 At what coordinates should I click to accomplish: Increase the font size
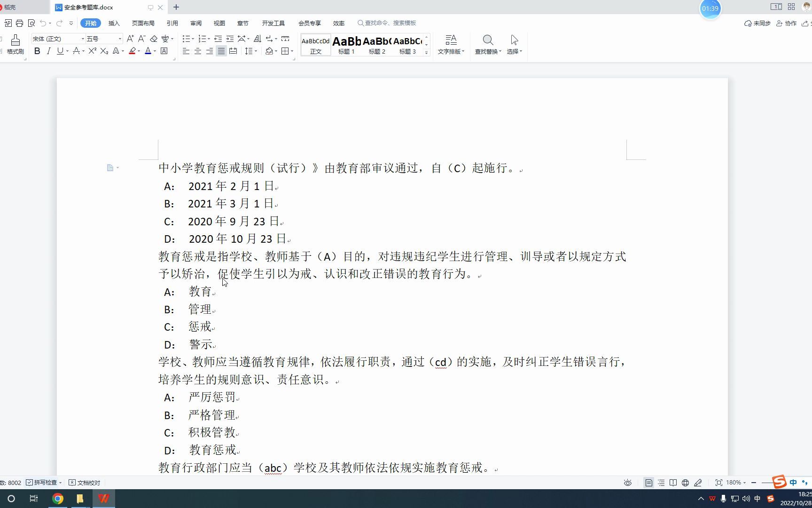(130, 39)
